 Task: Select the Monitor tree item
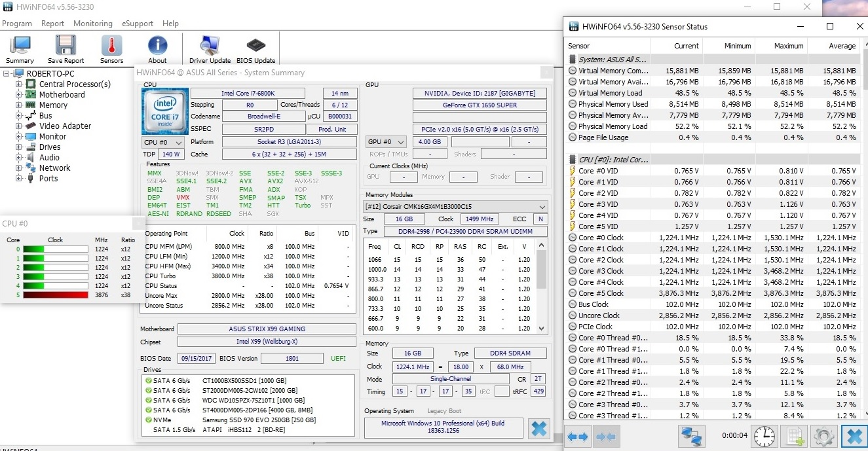(52, 137)
